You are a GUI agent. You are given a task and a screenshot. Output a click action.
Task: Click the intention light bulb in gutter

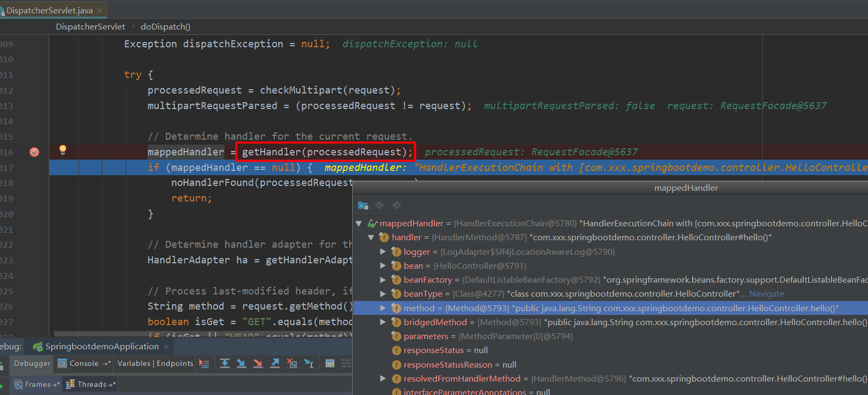click(63, 150)
